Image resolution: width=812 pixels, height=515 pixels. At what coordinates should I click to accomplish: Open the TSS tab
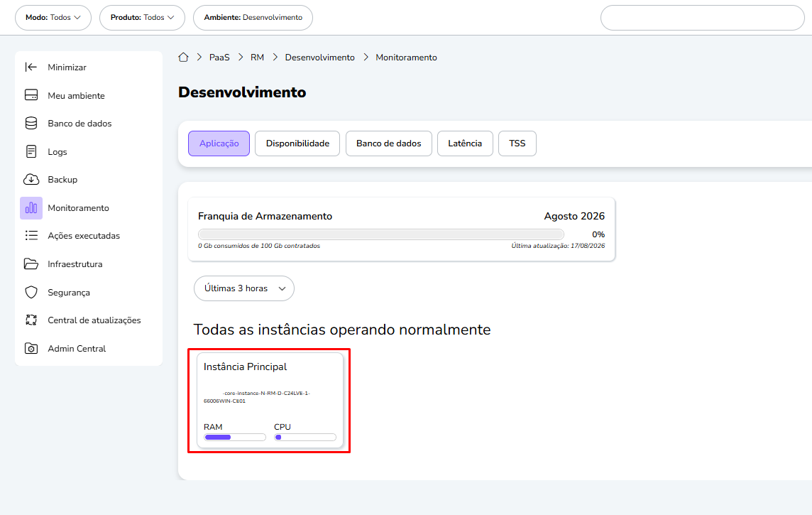coord(517,143)
